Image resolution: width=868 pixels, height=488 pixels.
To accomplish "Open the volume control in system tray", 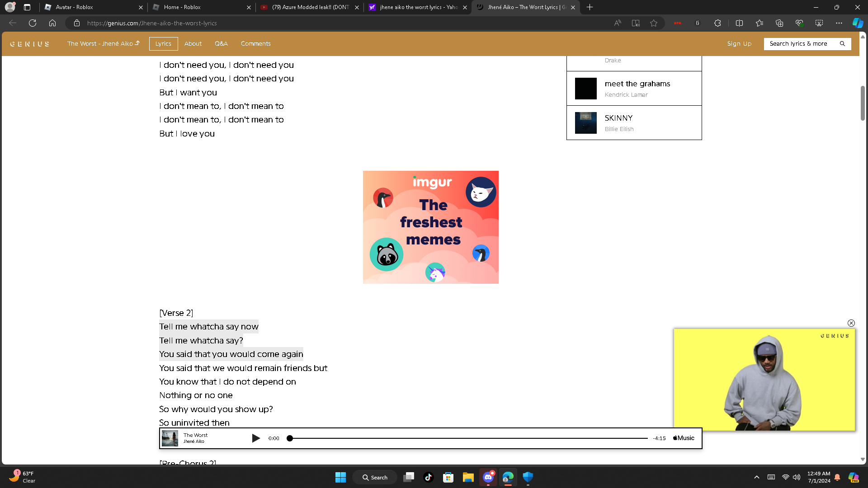I will (x=797, y=477).
